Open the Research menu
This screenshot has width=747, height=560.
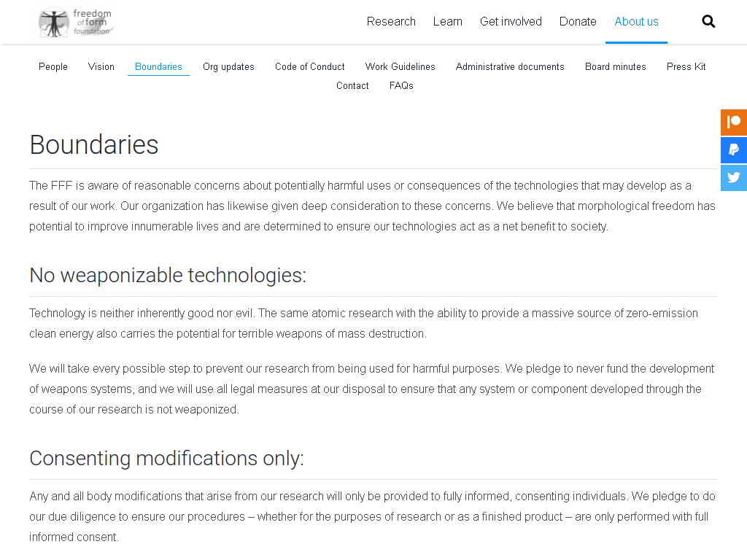point(391,21)
